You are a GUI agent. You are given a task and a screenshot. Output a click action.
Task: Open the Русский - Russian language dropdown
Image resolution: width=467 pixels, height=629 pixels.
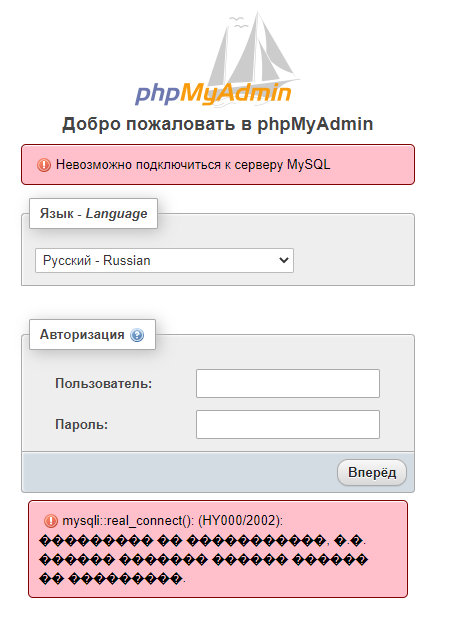pyautogui.click(x=164, y=261)
